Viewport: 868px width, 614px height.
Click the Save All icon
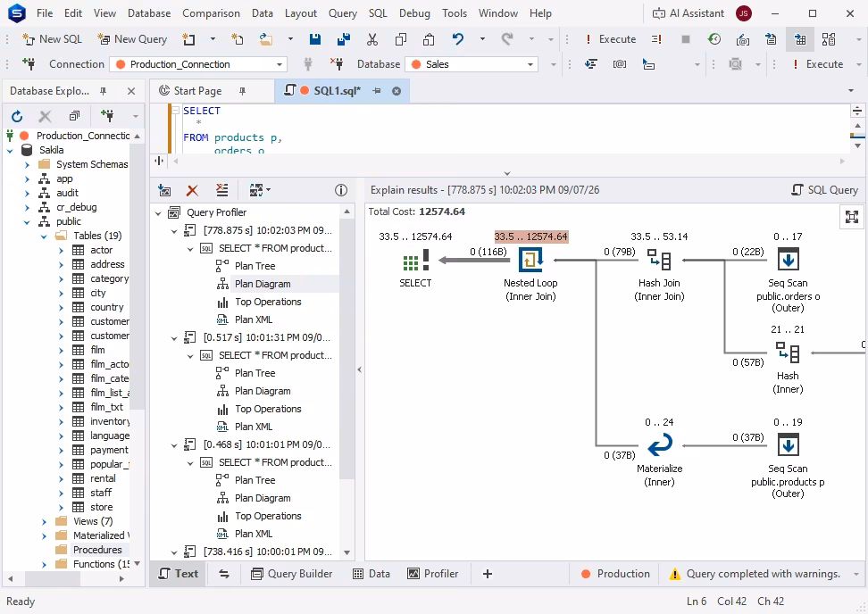coord(343,39)
